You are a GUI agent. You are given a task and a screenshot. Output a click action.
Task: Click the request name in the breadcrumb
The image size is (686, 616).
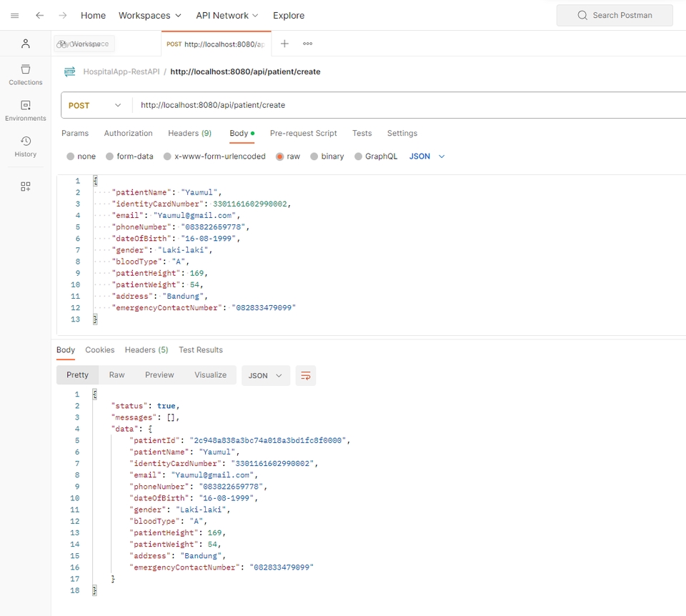(245, 71)
